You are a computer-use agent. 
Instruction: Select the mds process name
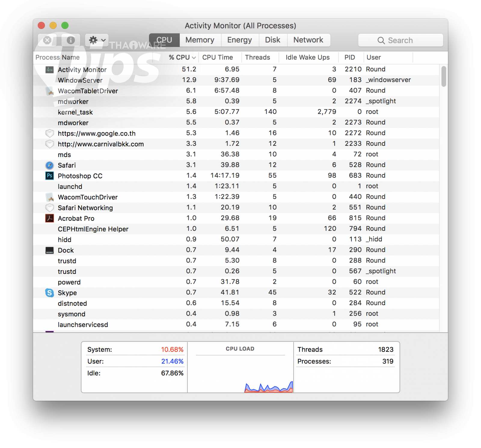pos(65,155)
